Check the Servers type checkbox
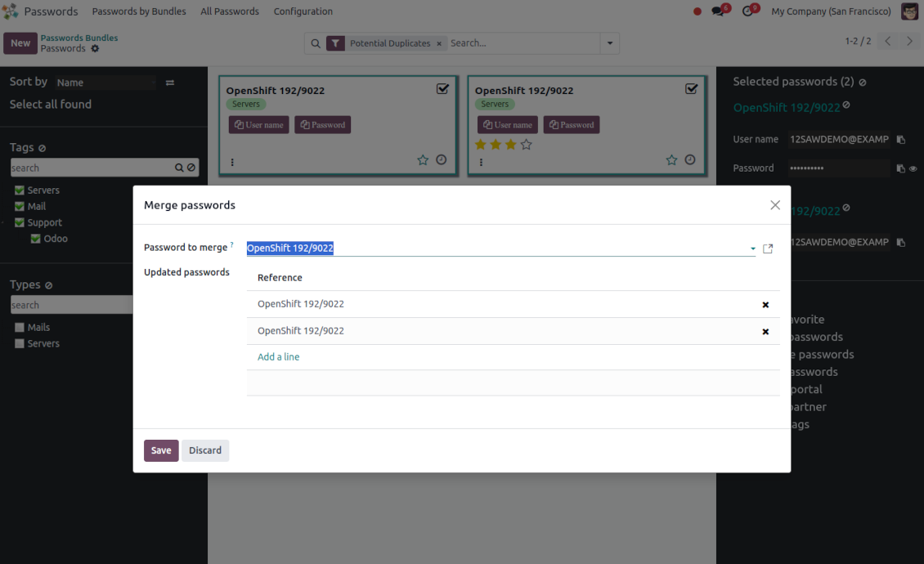 tap(20, 343)
